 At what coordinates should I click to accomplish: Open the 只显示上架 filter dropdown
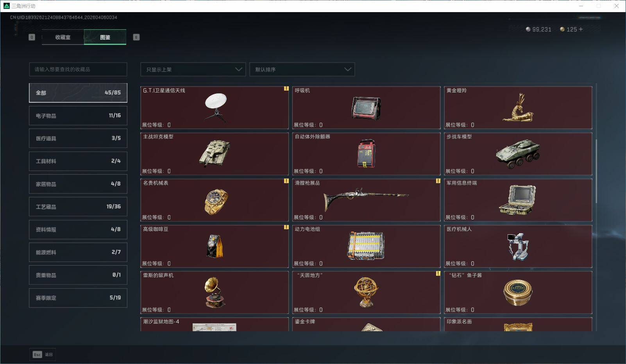193,69
